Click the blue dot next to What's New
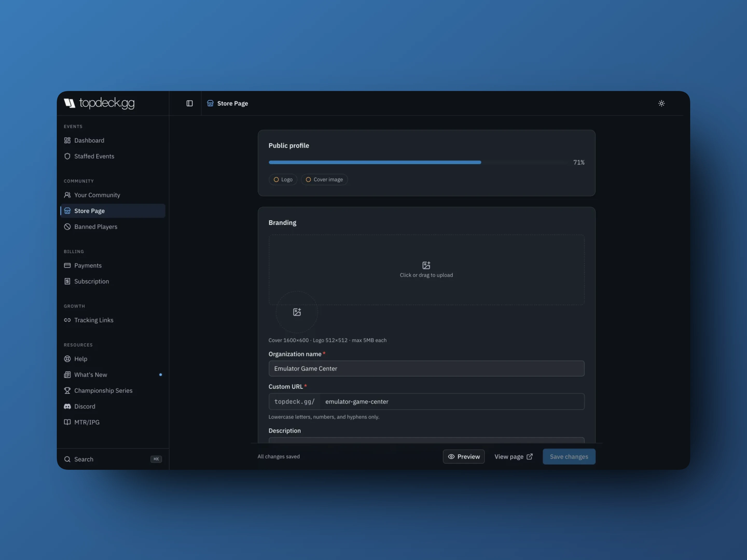Image resolution: width=747 pixels, height=560 pixels. [160, 375]
